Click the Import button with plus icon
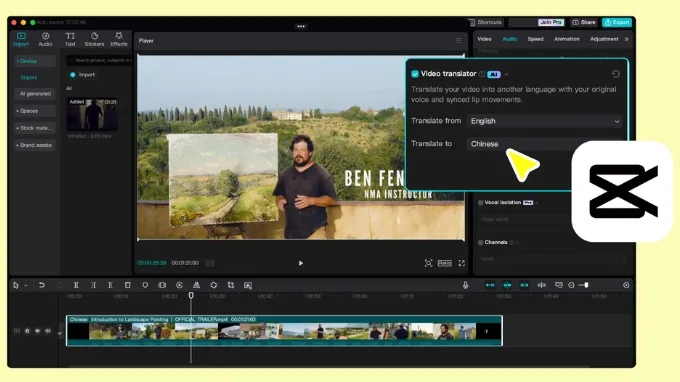 (x=82, y=75)
